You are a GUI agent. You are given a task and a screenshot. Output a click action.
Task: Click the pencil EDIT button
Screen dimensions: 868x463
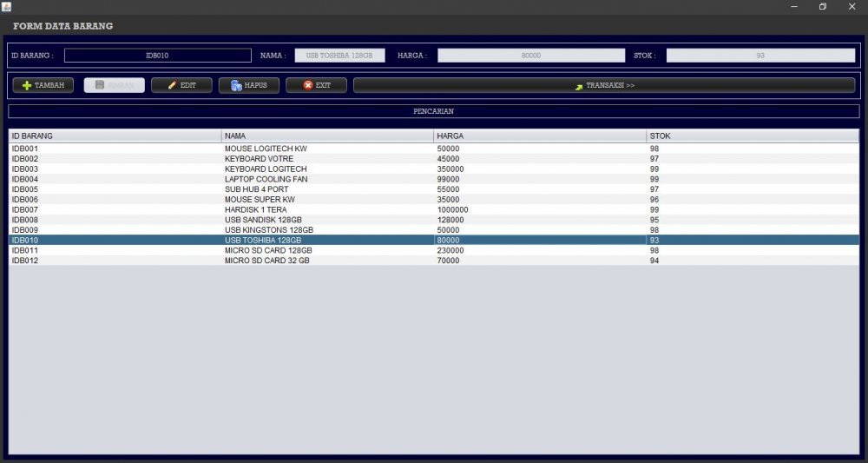coord(181,85)
